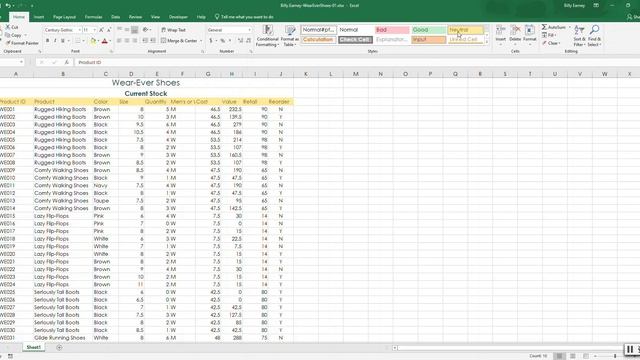Viewport: 640px width, 360px height.
Task: Decrease font size with the smaller A icon
Action: point(109,30)
